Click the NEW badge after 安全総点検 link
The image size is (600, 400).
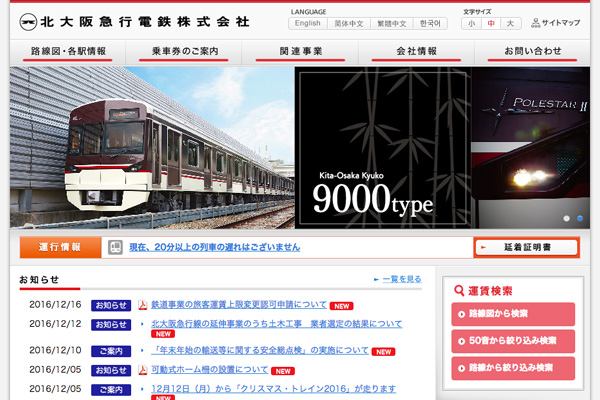(383, 352)
